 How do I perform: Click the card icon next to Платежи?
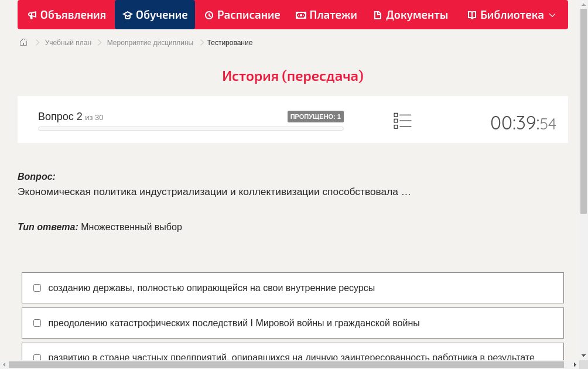pyautogui.click(x=299, y=15)
